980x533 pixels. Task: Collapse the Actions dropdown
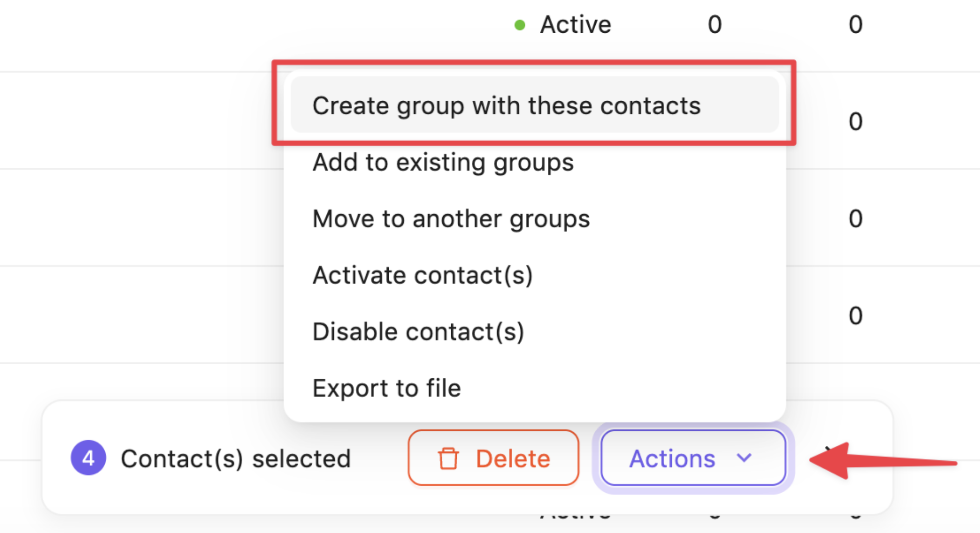(693, 458)
